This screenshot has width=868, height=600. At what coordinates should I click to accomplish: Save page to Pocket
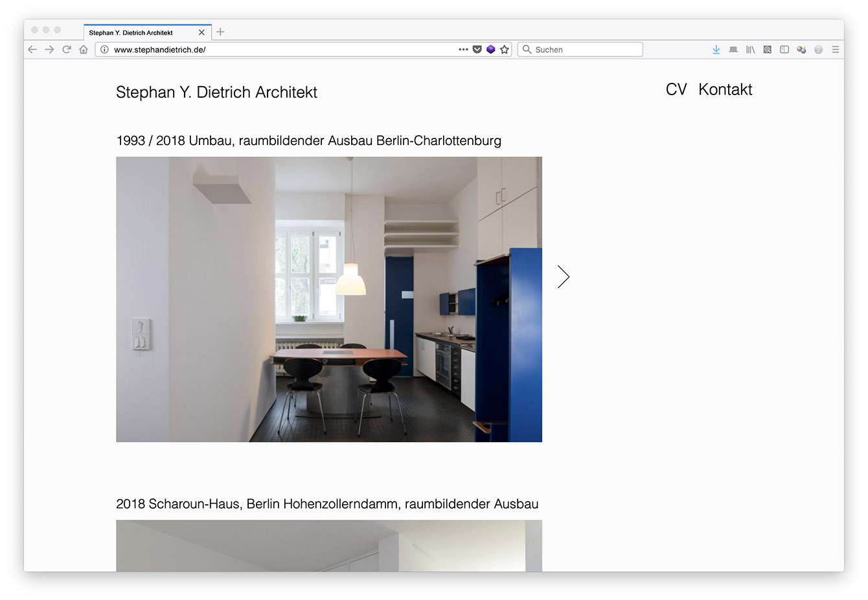click(477, 49)
